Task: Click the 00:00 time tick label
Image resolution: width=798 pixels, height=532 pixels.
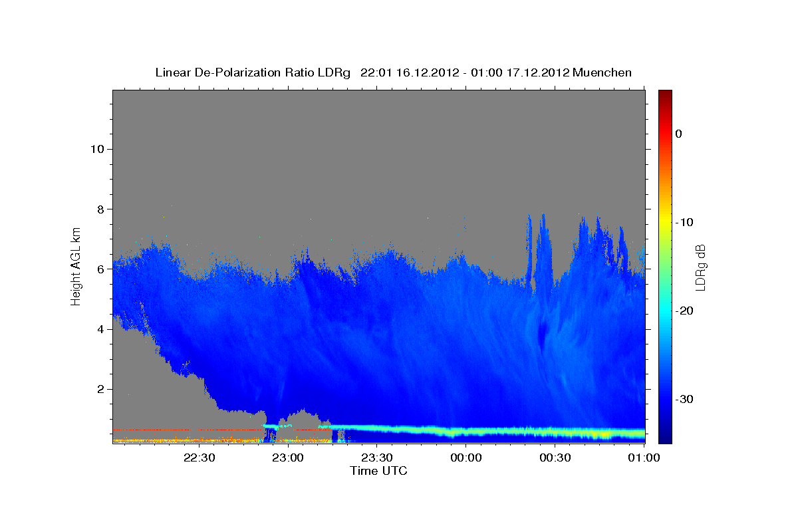Action: click(466, 458)
